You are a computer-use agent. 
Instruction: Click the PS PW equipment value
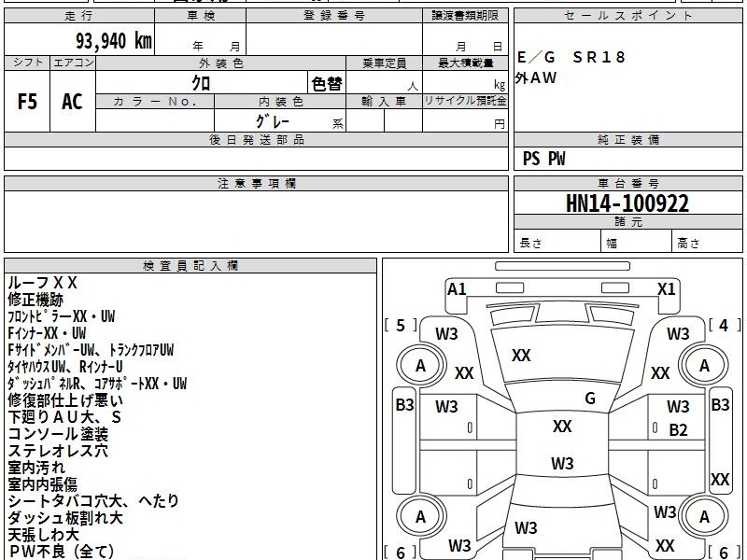pos(543,159)
